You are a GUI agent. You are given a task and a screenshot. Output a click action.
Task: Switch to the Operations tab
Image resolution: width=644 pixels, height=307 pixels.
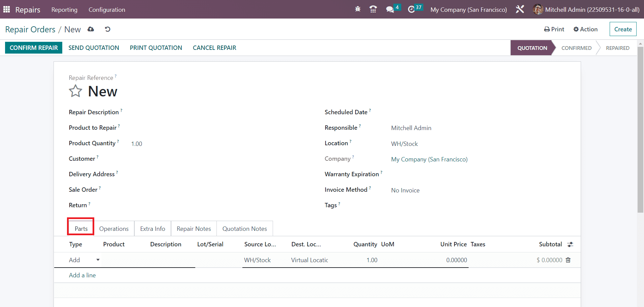pos(114,228)
